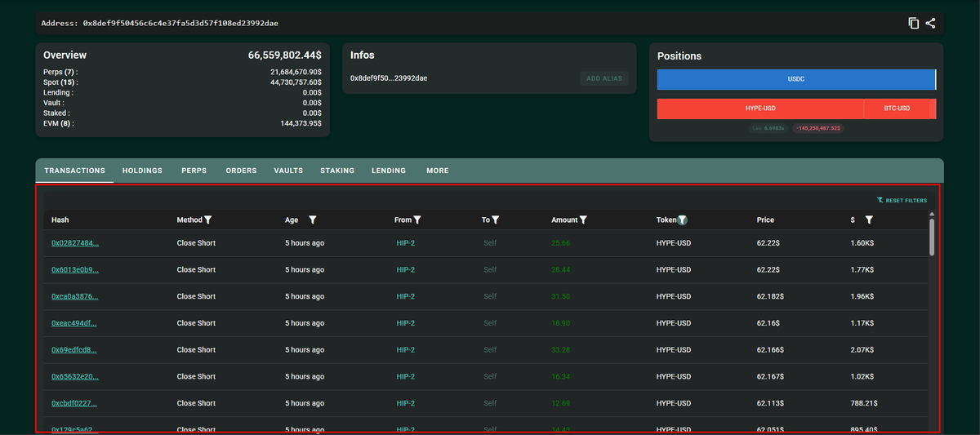Copy the wallet address with copy icon
The height and width of the screenshot is (435, 980).
coord(914,23)
